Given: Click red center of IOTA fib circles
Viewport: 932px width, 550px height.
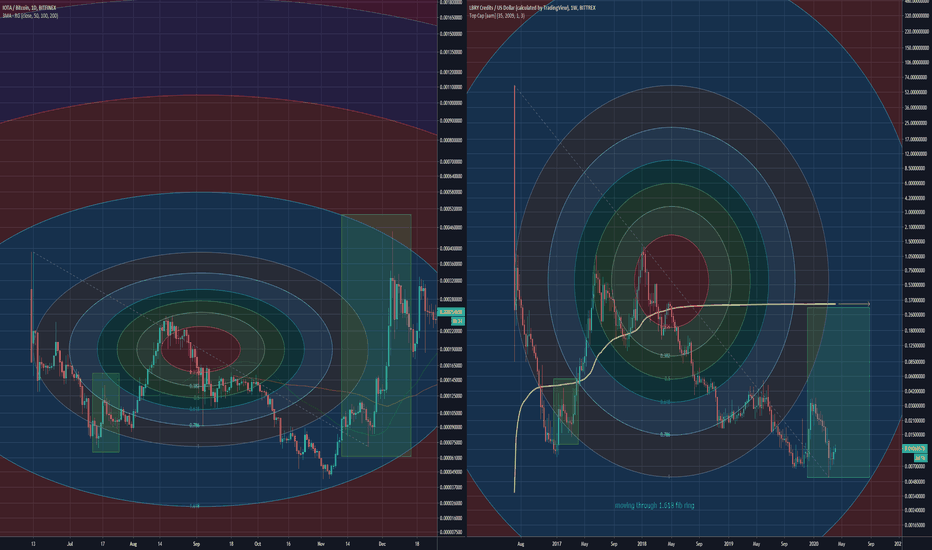Looking at the screenshot, I should 200,348.
